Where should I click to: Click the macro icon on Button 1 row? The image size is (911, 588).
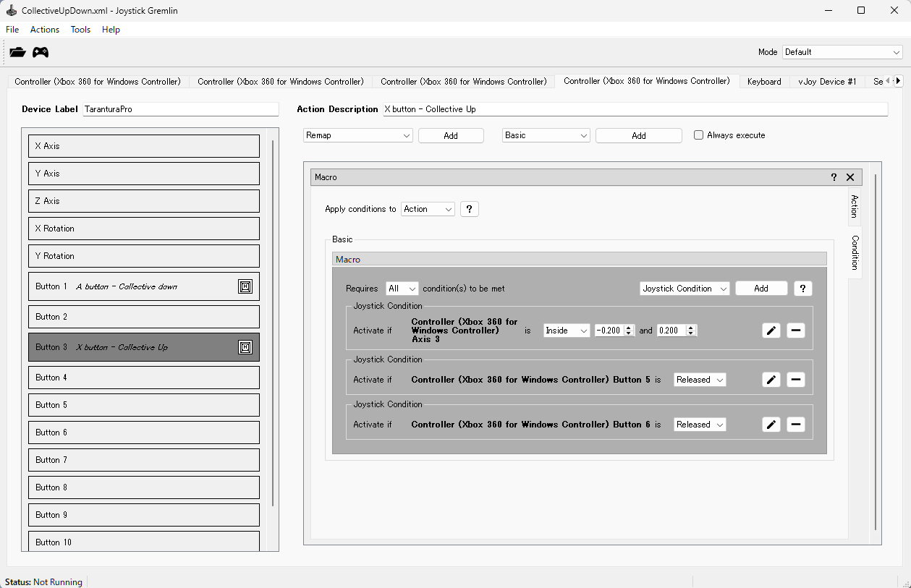(x=245, y=286)
